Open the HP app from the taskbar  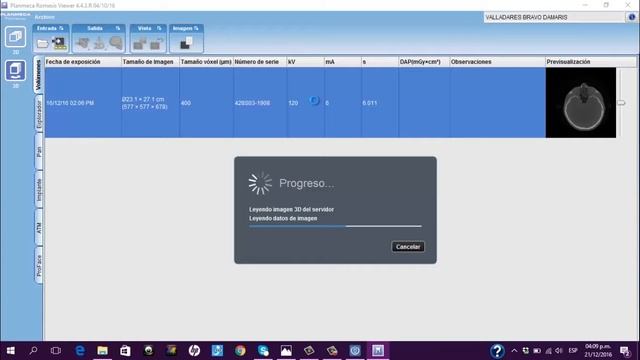194,351
